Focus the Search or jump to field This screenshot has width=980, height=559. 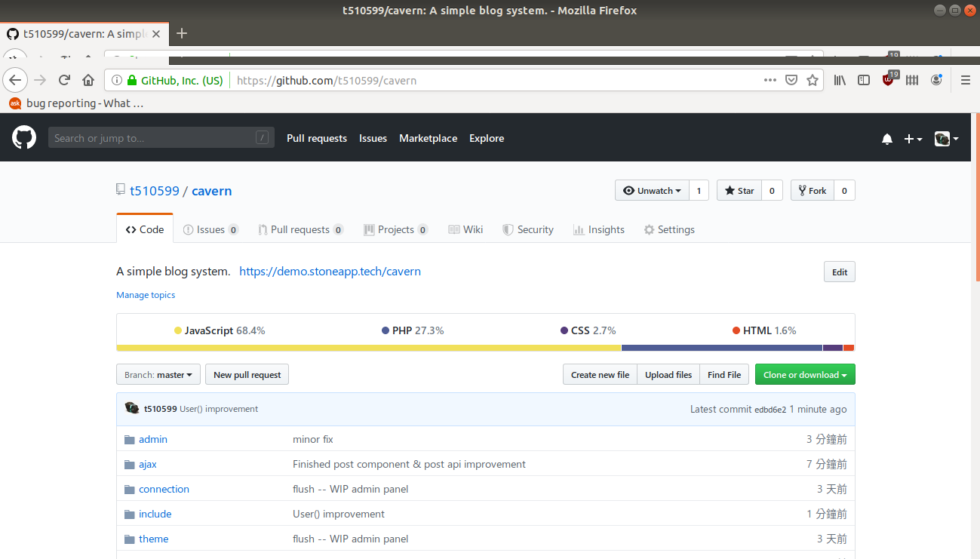pyautogui.click(x=161, y=137)
